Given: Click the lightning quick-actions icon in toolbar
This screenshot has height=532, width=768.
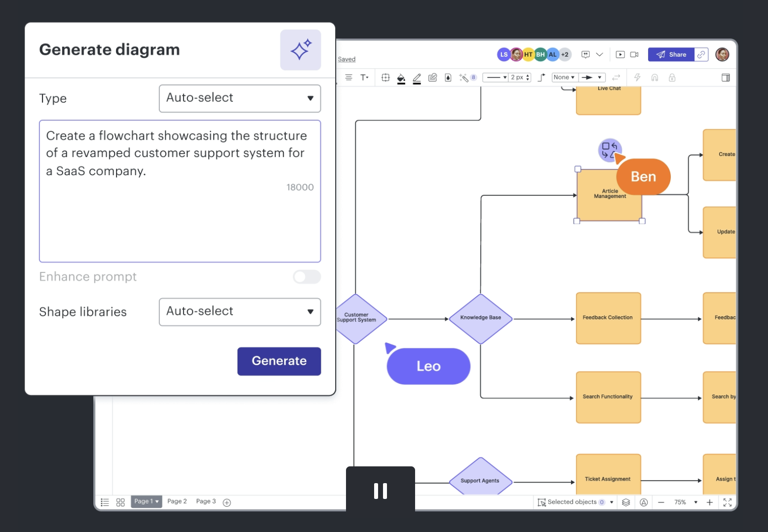Looking at the screenshot, I should click(637, 77).
